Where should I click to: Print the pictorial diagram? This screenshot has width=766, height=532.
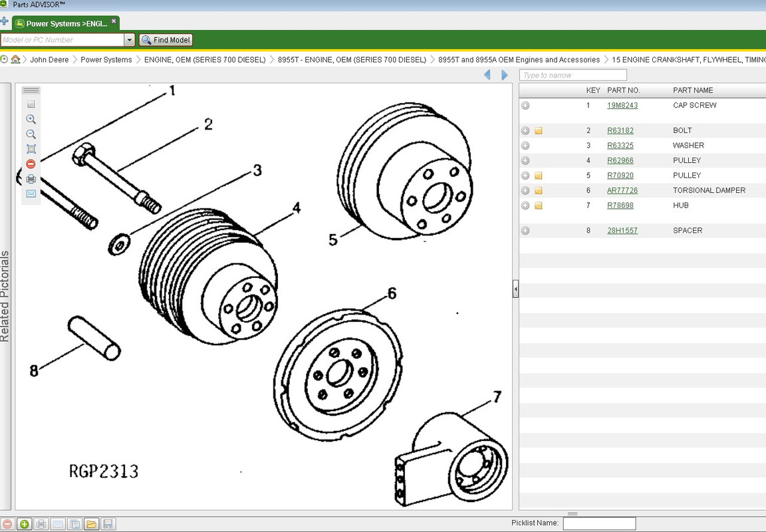(x=31, y=179)
